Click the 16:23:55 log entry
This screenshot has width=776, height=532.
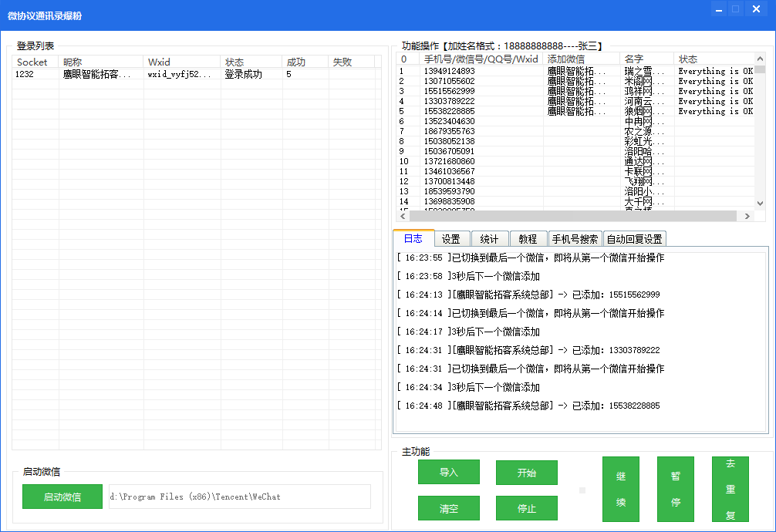point(531,258)
